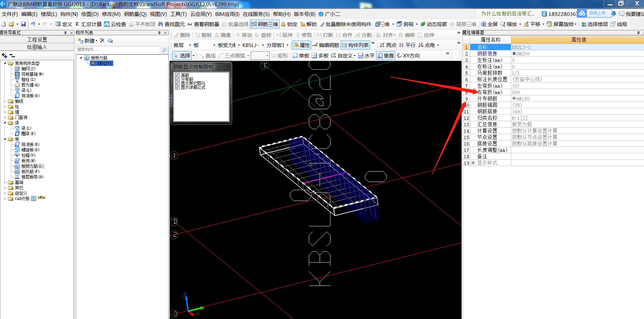This screenshot has width=644, height=319.
Task: Click 屏幕旋转 screen rotate tool
Action: (x=560, y=24)
